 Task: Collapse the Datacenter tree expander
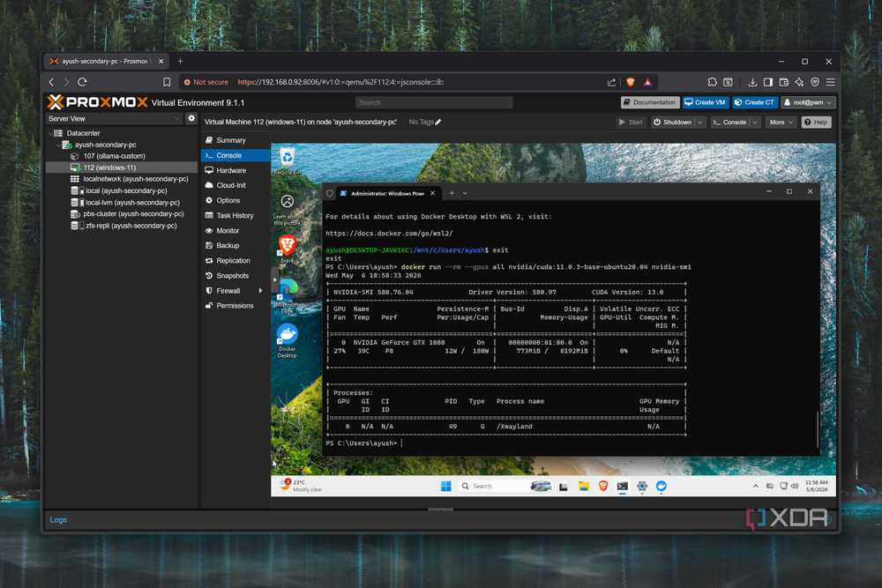(49, 133)
